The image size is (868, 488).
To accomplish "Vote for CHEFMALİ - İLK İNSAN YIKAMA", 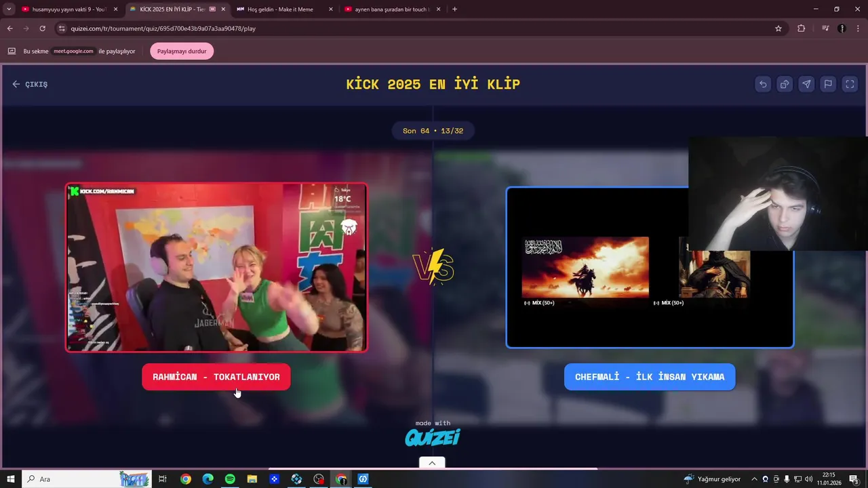I will click(x=650, y=377).
